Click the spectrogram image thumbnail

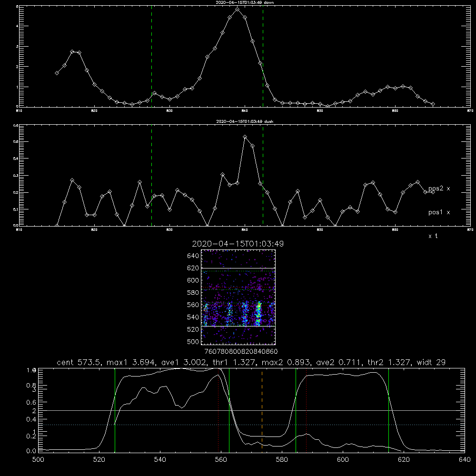(x=238, y=297)
